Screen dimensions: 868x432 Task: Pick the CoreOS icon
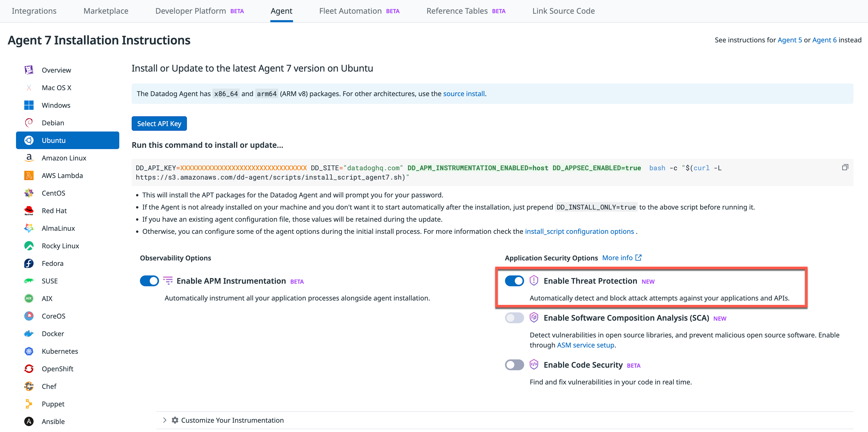(x=29, y=316)
